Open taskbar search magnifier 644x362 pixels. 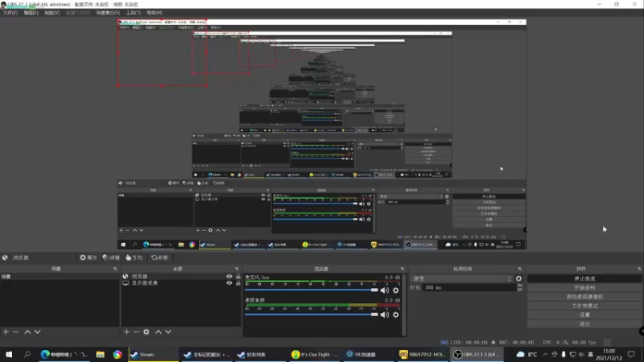click(27, 354)
